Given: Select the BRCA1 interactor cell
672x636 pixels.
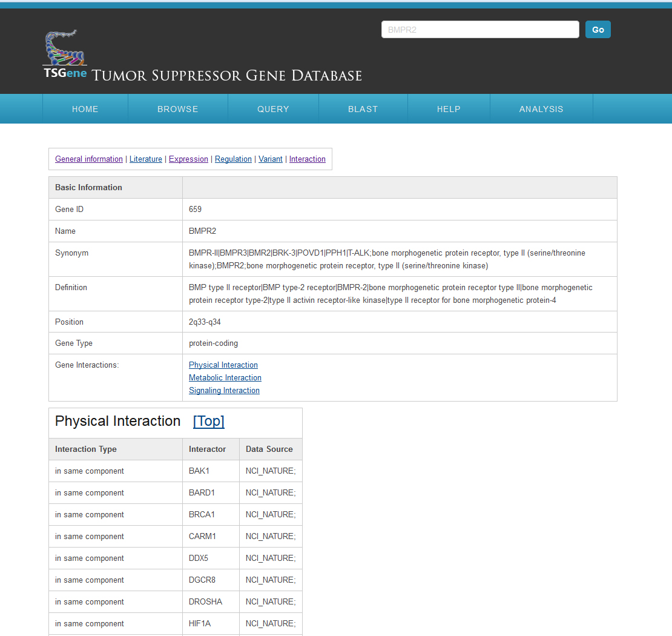Looking at the screenshot, I should [x=211, y=515].
